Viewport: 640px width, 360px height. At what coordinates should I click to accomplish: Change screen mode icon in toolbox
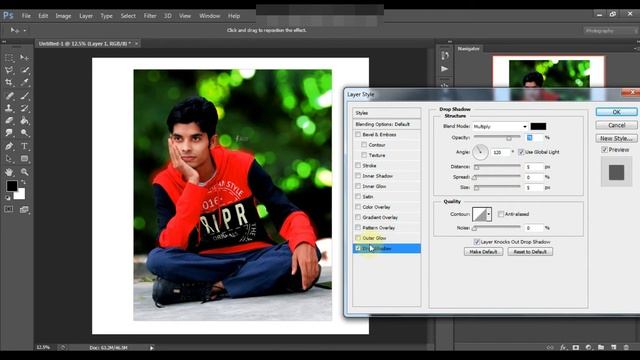click(24, 209)
